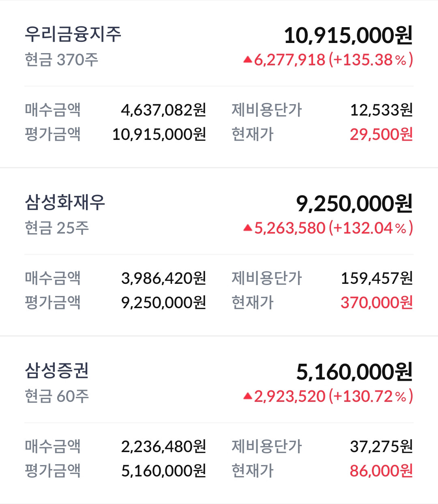Click the 2,236,480원 purchase amount
Screen dimensions: 438x504
(x=163, y=446)
